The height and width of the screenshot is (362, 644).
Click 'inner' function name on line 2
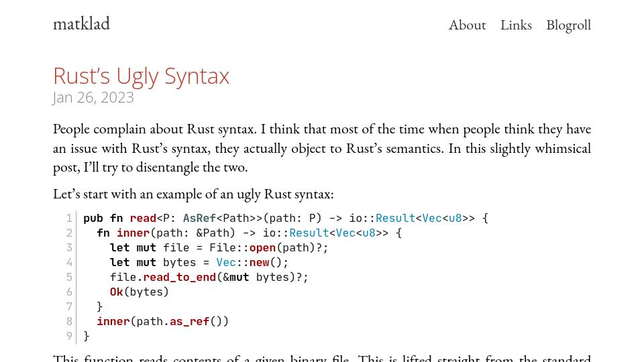point(133,233)
